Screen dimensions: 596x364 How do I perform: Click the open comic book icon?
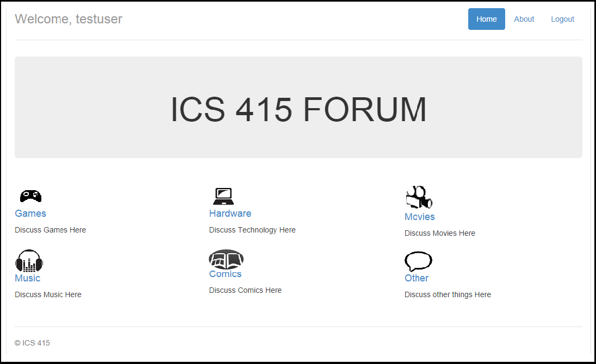pyautogui.click(x=226, y=260)
